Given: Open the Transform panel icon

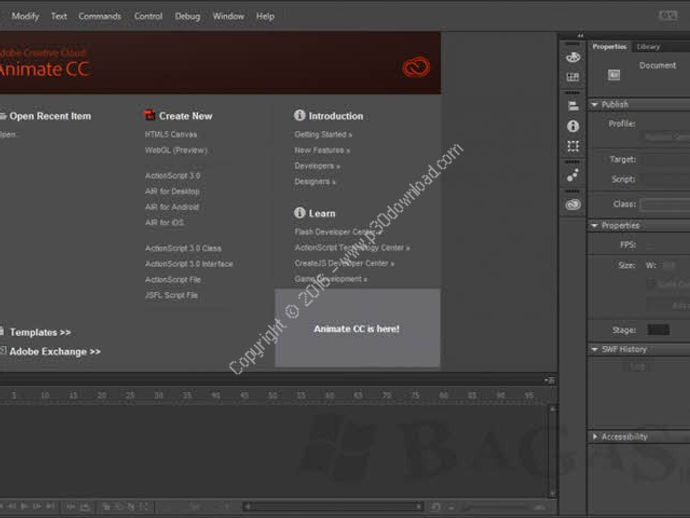Looking at the screenshot, I should (x=573, y=146).
